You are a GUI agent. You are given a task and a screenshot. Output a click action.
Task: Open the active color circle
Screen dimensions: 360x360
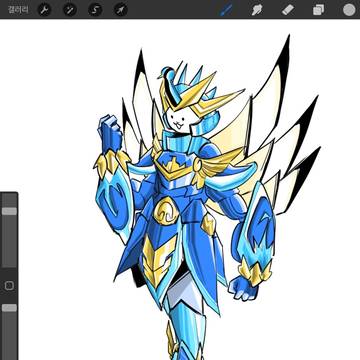[x=349, y=10]
